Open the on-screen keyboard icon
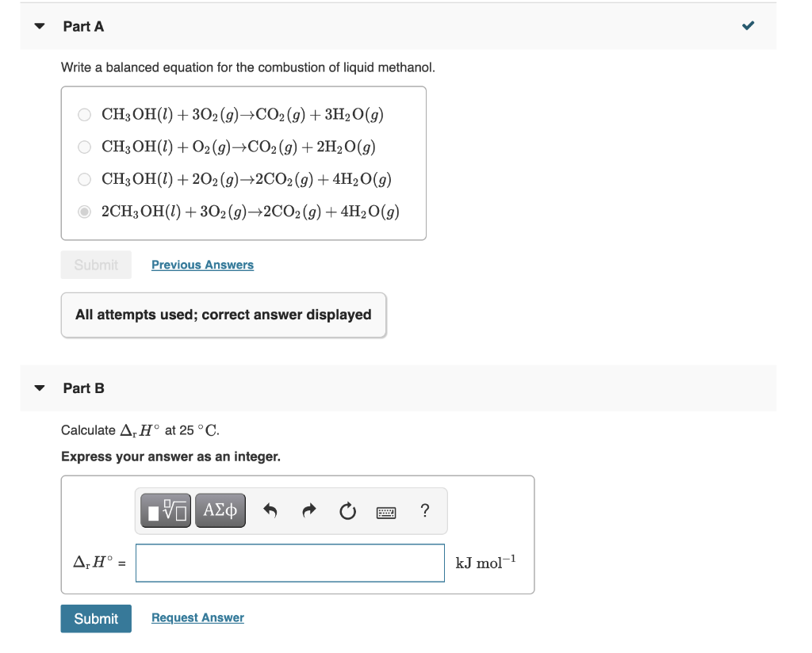This screenshot has width=812, height=653. (x=385, y=512)
